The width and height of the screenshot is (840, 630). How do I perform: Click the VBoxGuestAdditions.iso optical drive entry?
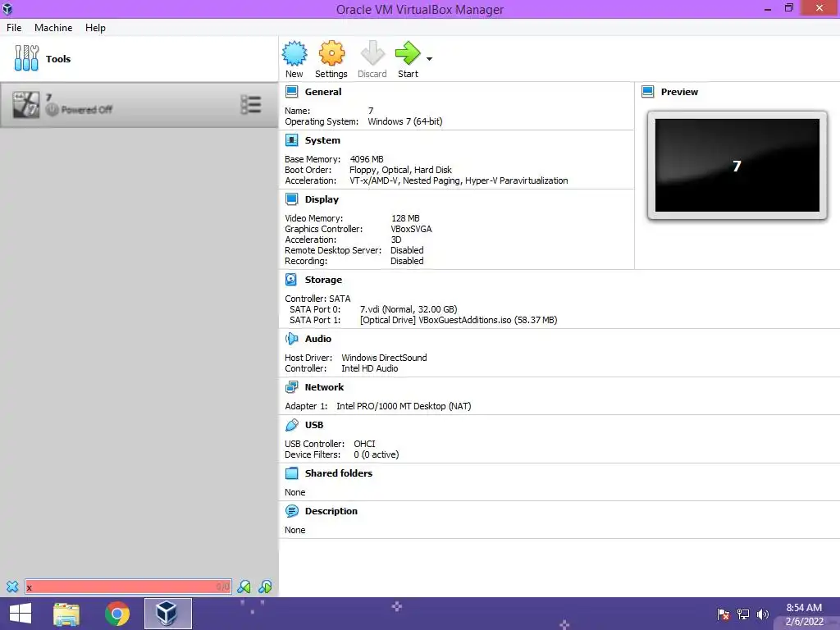point(459,320)
